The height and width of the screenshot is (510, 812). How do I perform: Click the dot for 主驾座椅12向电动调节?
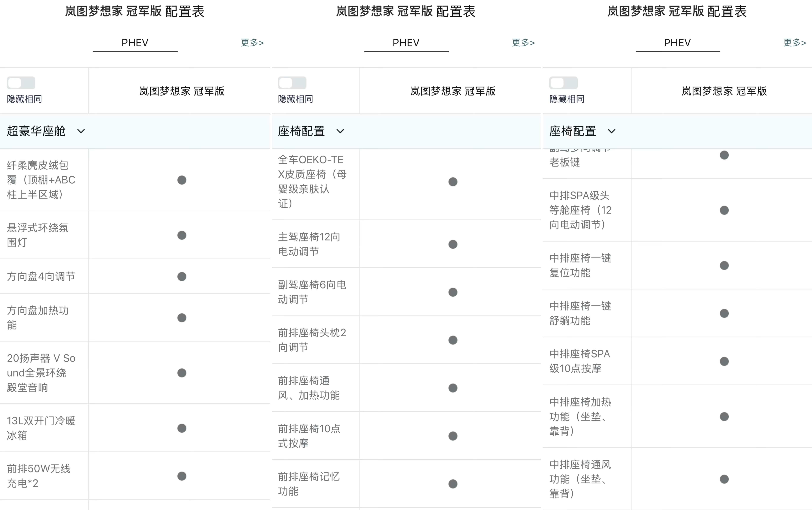pyautogui.click(x=453, y=244)
